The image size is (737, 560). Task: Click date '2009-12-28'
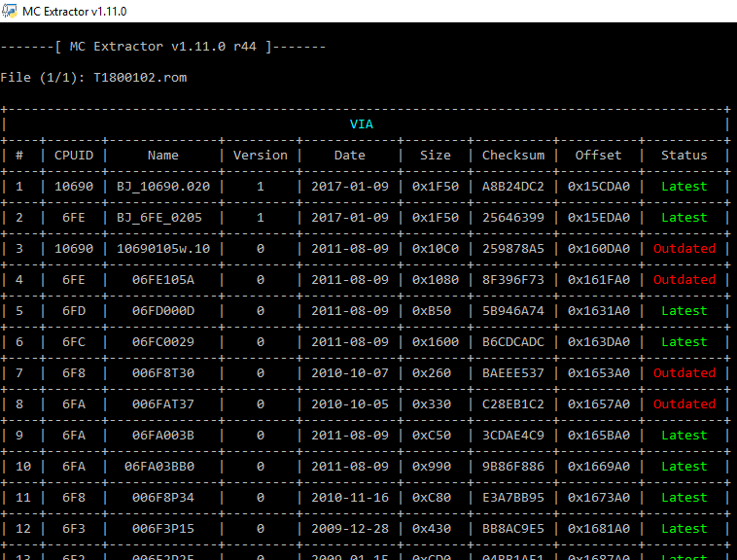click(x=350, y=529)
